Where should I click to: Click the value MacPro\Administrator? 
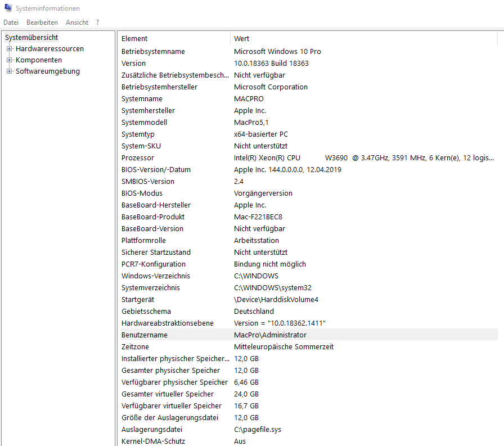(x=271, y=335)
